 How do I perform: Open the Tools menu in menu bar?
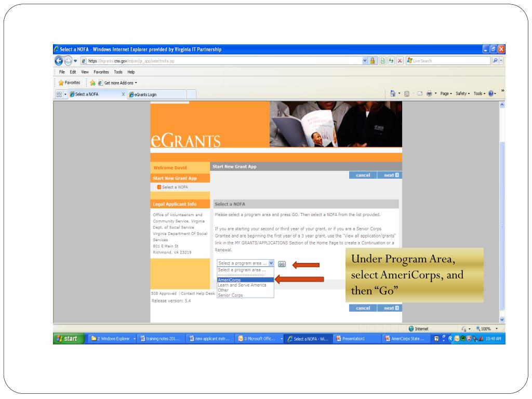118,72
